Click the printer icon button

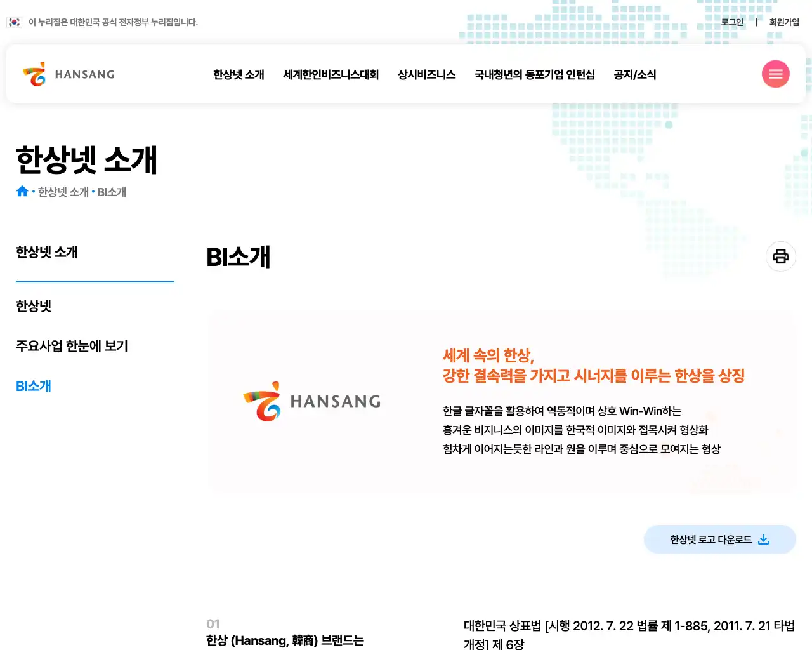(781, 256)
